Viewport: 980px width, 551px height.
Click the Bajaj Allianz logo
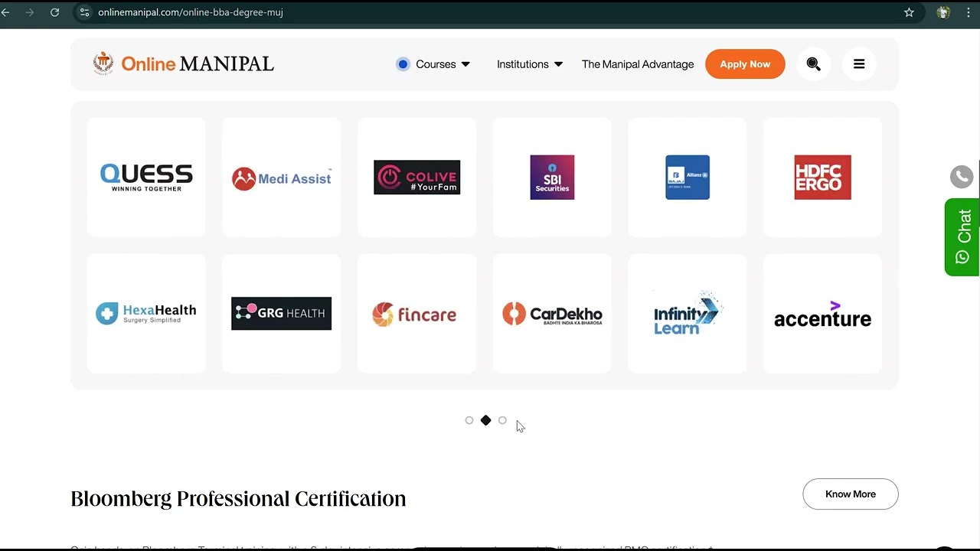click(x=688, y=178)
